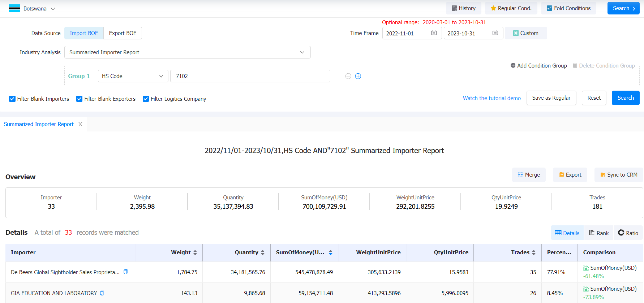Click the Reset button
This screenshot has width=644, height=303.
point(594,98)
